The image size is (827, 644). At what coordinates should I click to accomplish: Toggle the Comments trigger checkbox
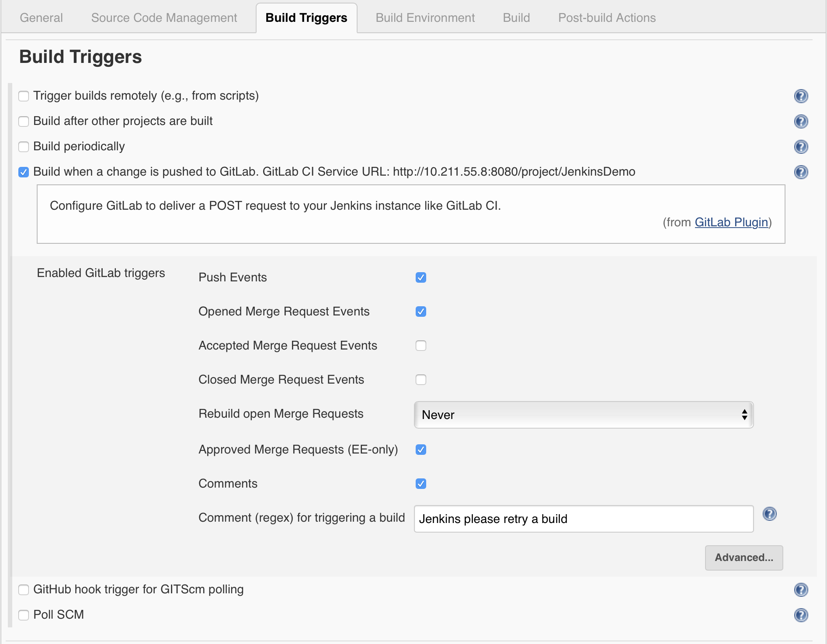point(421,484)
